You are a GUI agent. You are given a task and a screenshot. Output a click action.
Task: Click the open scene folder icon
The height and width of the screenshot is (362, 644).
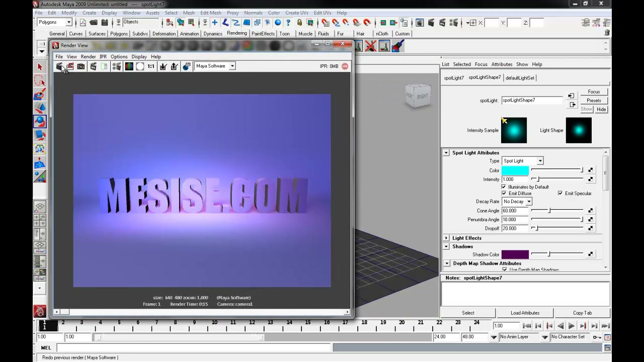(94, 23)
